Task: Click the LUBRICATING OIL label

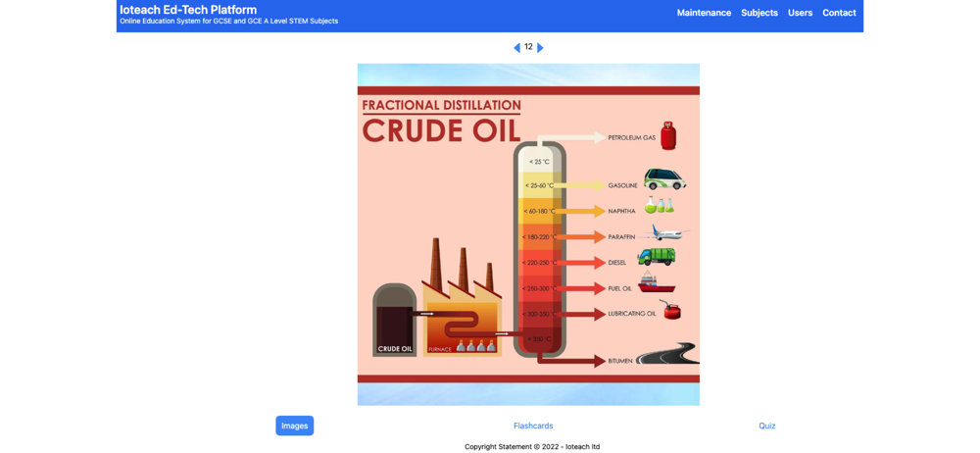Action: 632,314
